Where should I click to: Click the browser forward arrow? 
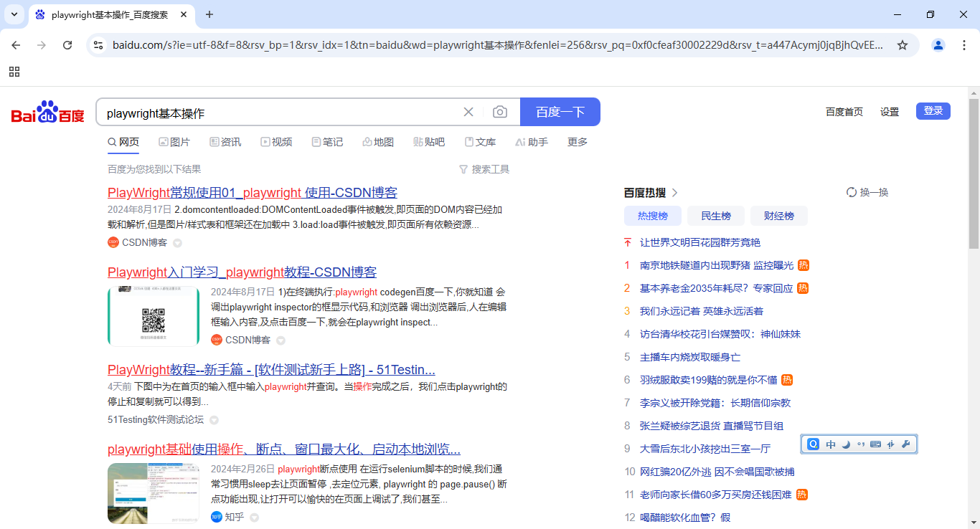point(42,45)
